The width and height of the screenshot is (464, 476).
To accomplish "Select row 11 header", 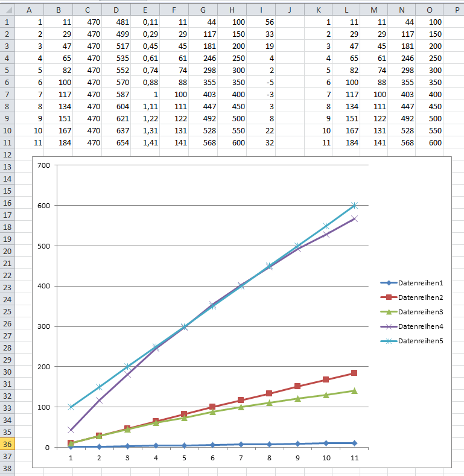I will point(7,142).
